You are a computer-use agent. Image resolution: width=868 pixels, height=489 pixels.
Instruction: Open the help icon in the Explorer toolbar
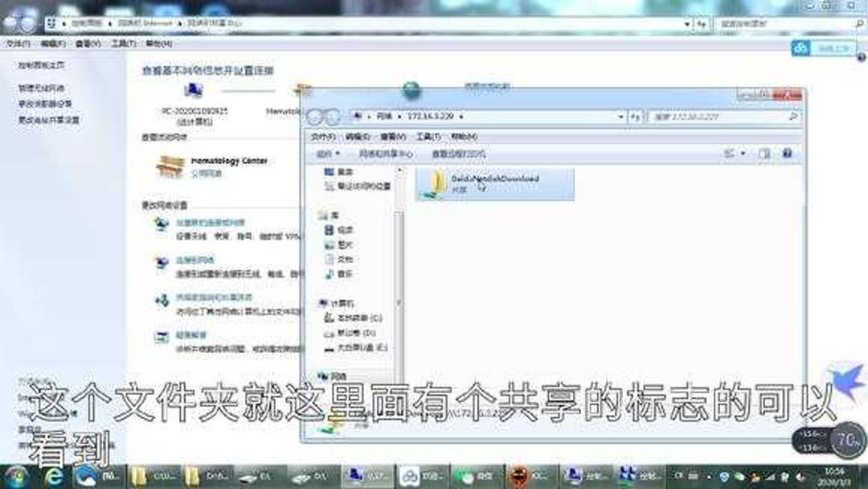coord(786,153)
